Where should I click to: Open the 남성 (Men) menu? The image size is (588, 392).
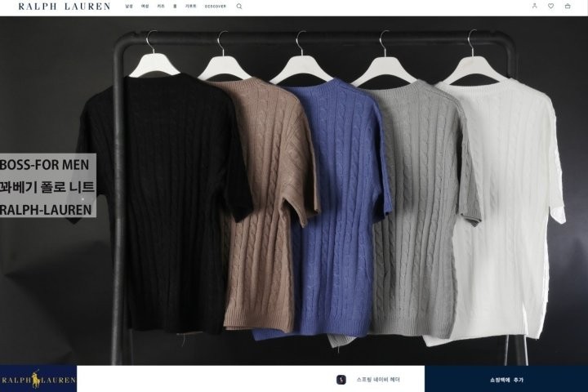pyautogui.click(x=129, y=7)
